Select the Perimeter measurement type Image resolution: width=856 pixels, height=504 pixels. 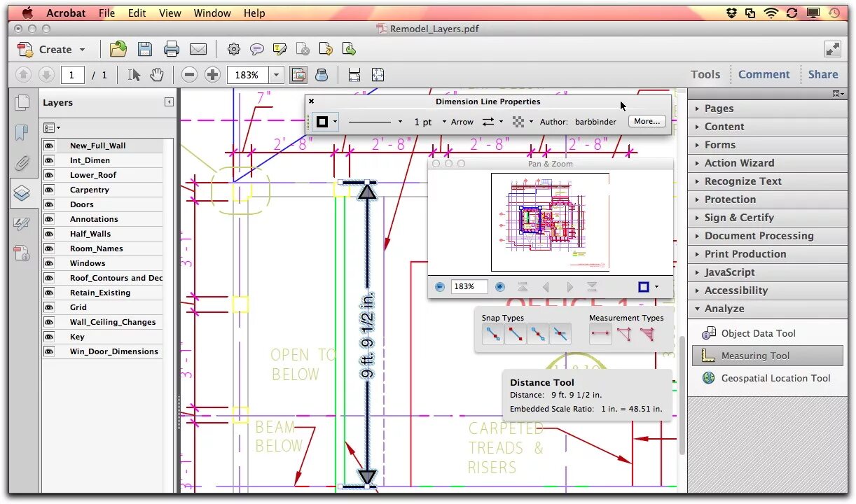pos(623,335)
